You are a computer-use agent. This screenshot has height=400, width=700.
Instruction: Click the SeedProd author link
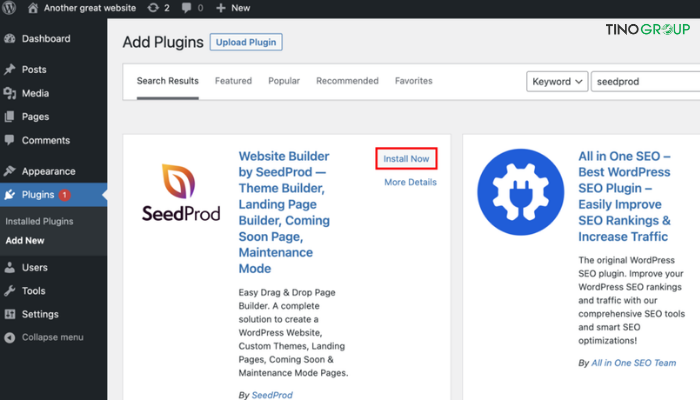click(x=272, y=395)
